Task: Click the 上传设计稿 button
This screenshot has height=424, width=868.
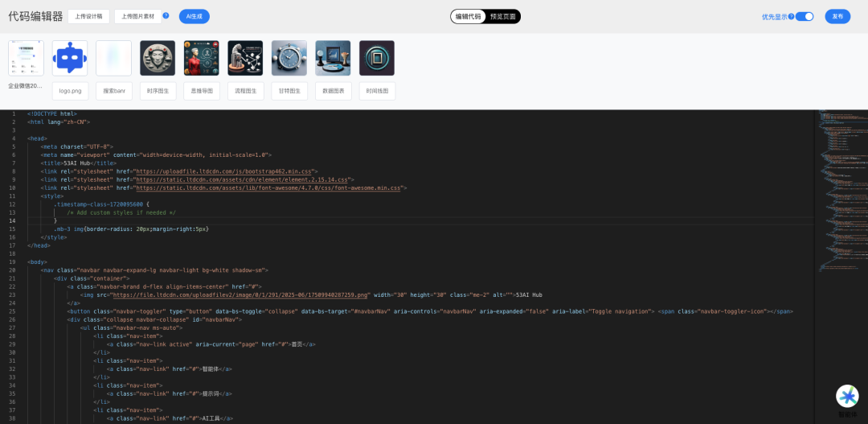Action: tap(88, 16)
